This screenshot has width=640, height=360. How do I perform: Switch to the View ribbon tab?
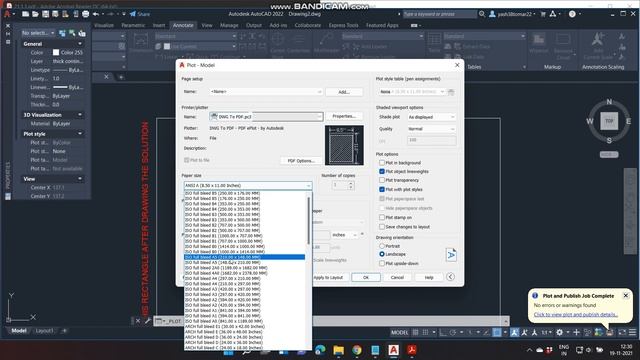pos(207,25)
